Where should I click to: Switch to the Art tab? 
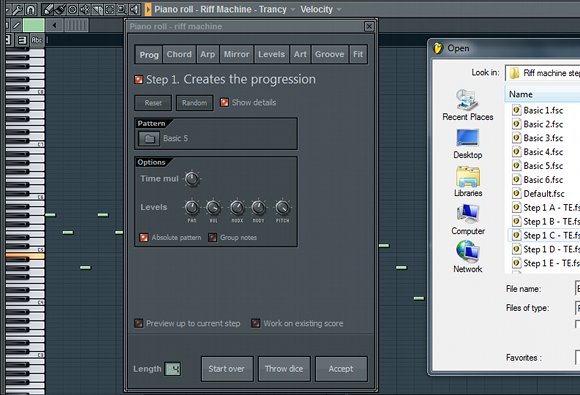pos(300,54)
